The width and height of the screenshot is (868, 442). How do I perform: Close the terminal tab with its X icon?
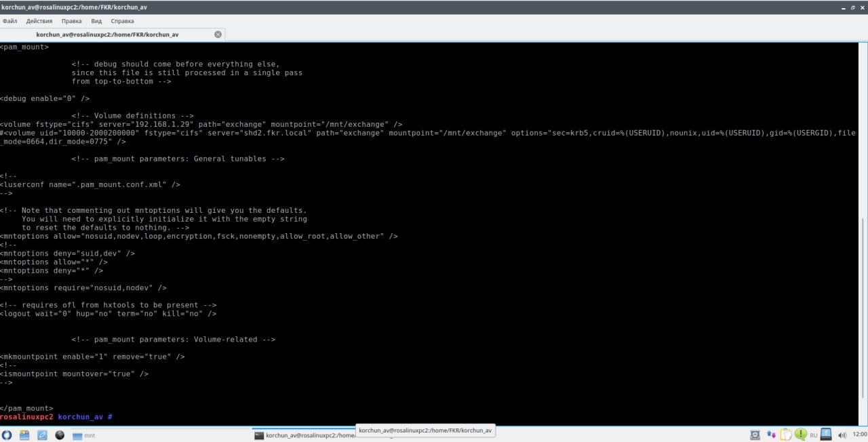pos(218,34)
